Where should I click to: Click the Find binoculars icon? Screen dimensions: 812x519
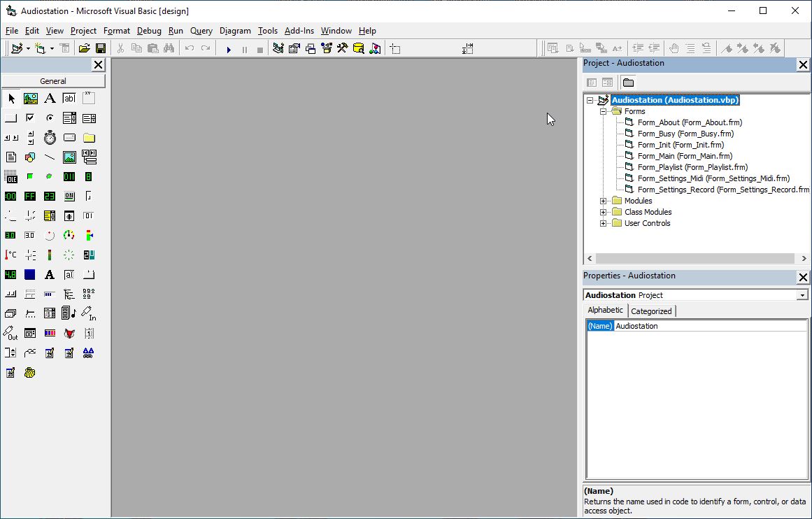[x=169, y=49]
